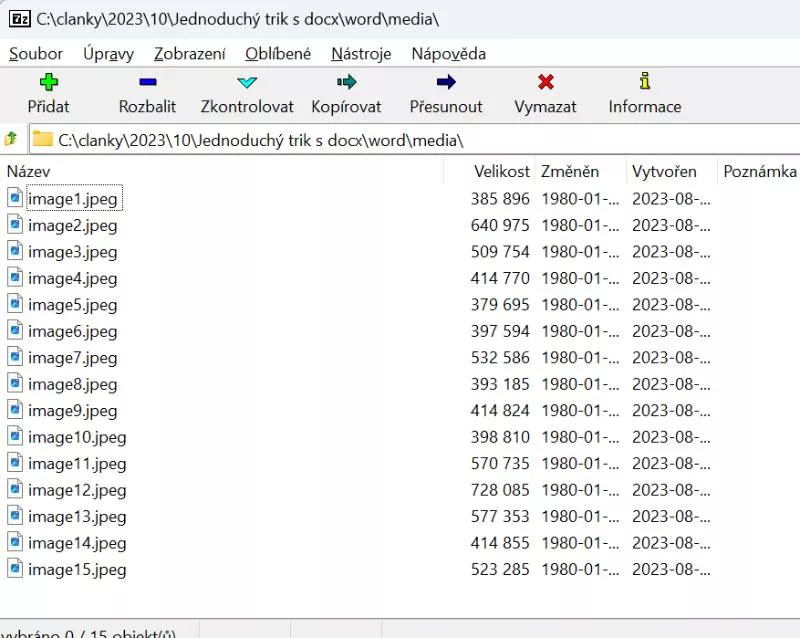This screenshot has width=800, height=638.
Task: Open the Nápověda menu
Action: pos(448,54)
